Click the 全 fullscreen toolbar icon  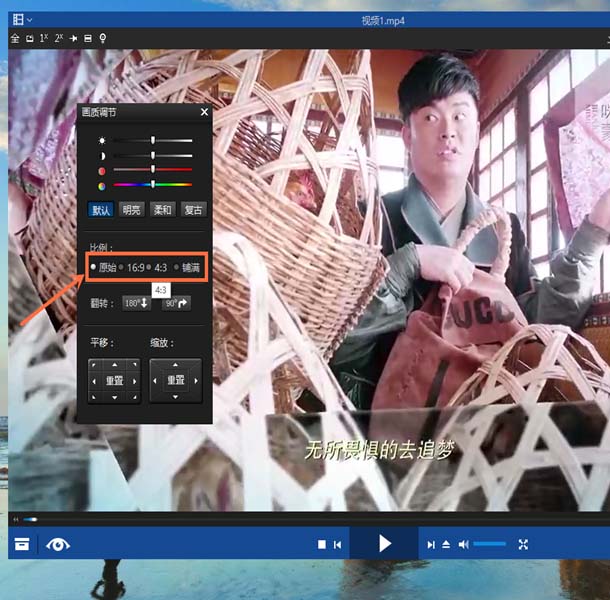coord(15,38)
